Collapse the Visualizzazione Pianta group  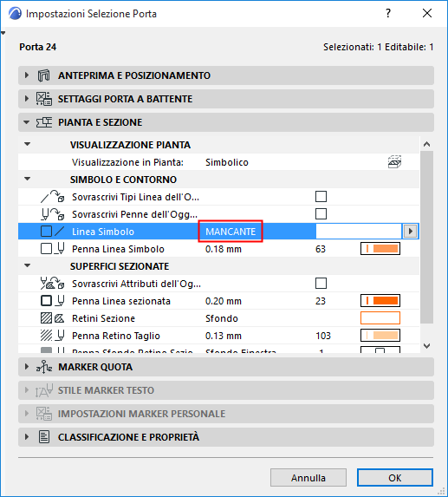tap(28, 144)
